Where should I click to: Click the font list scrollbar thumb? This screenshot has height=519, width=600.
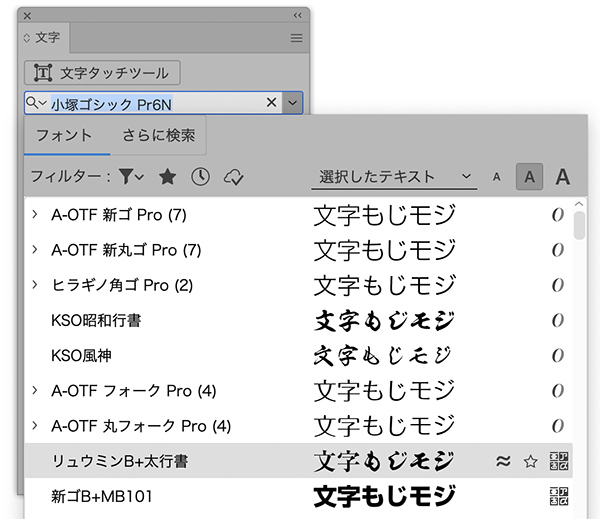click(579, 225)
